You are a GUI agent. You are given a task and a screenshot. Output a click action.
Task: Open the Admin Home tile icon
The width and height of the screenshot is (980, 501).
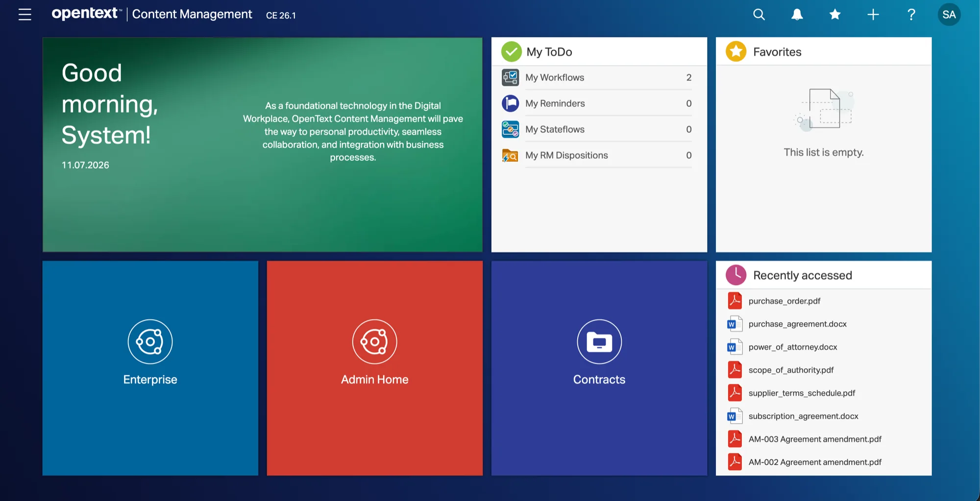pyautogui.click(x=375, y=341)
